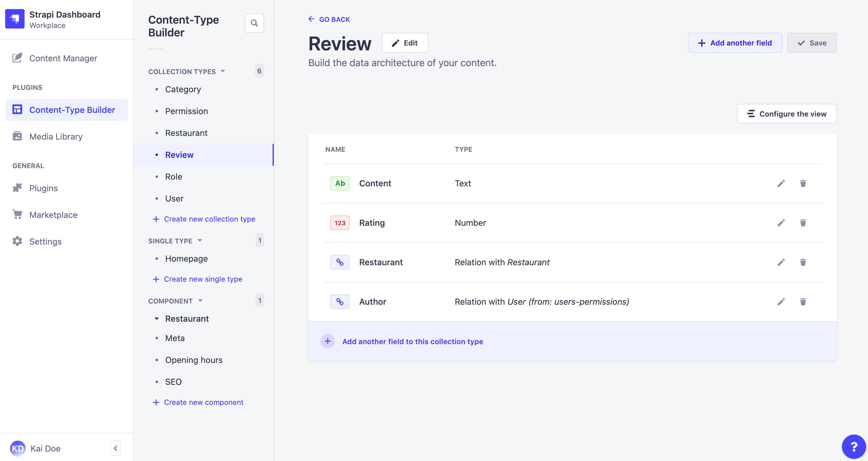Collapse the left sidebar with the chevron

[115, 448]
